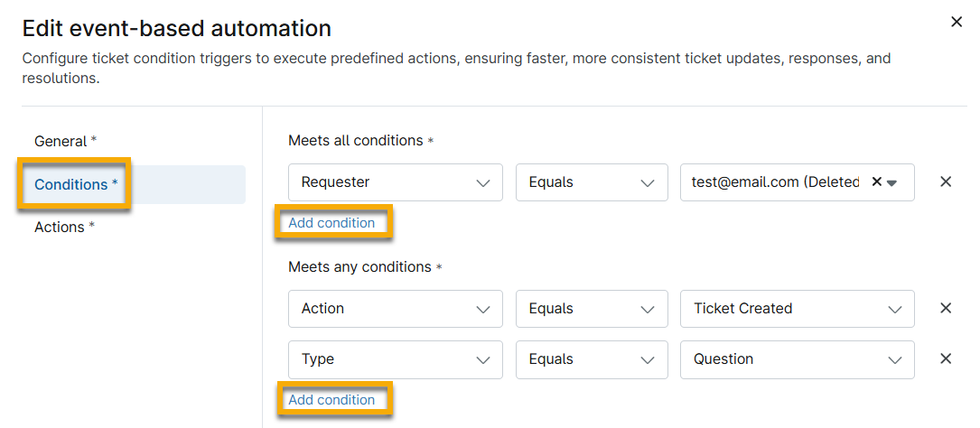Open the Requester field dropdown
This screenshot has height=428, width=980.
[x=395, y=181]
